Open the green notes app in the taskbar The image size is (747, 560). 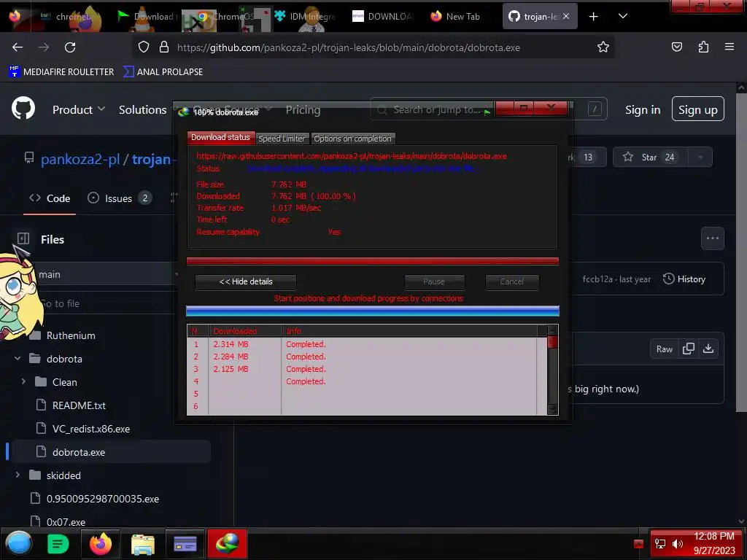click(x=58, y=544)
